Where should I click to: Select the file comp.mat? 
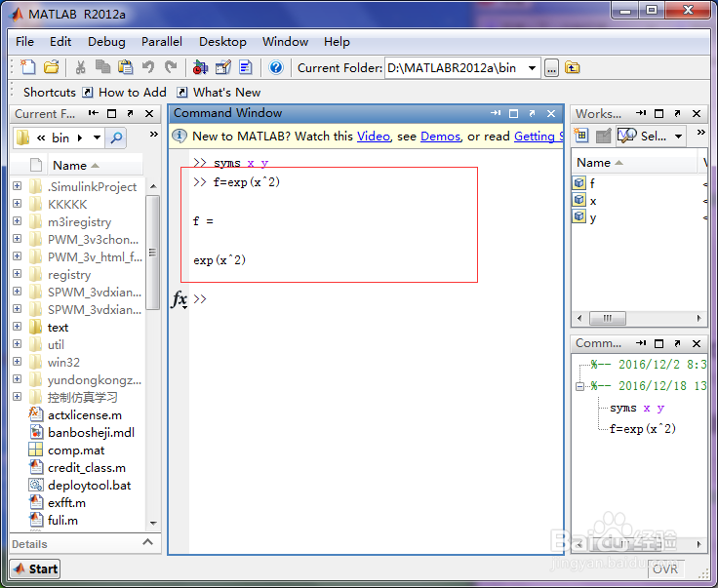tap(76, 451)
